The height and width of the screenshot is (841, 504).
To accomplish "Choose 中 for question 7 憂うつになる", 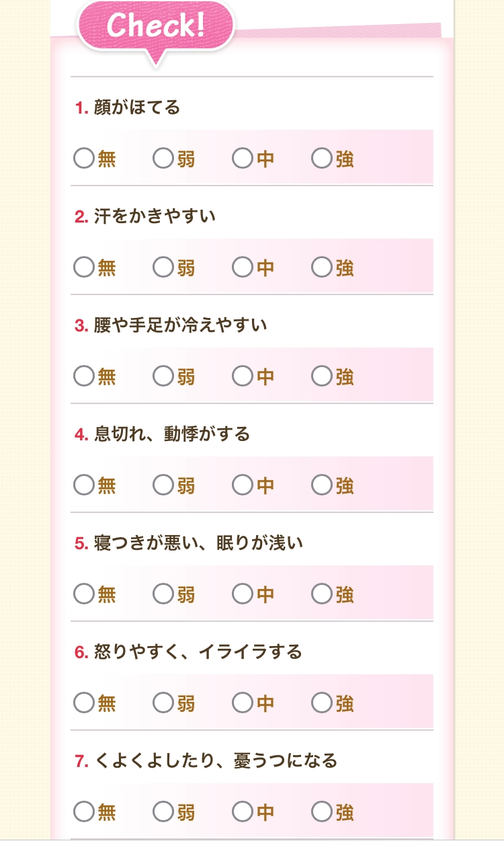I will 243,812.
